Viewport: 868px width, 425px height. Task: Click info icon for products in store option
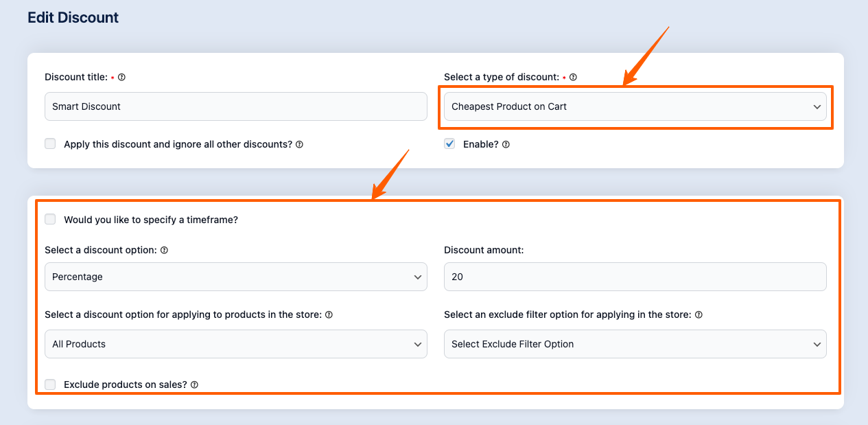329,315
